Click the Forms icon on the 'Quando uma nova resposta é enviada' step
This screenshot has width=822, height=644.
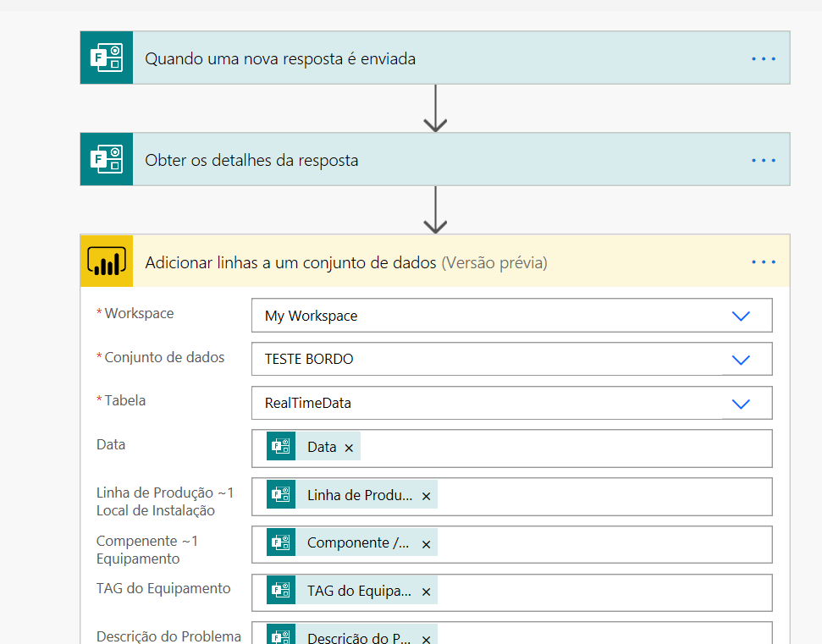(x=107, y=58)
